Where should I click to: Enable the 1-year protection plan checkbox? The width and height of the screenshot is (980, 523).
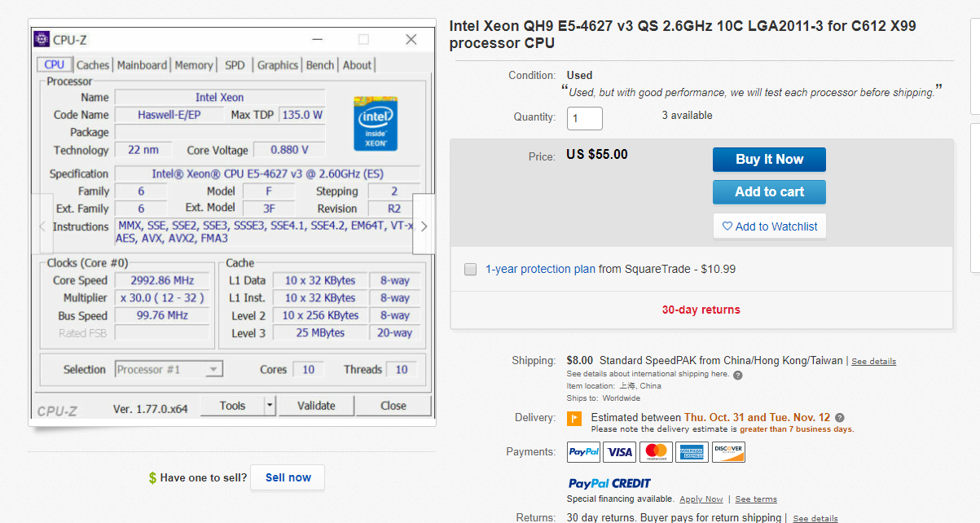(x=470, y=270)
